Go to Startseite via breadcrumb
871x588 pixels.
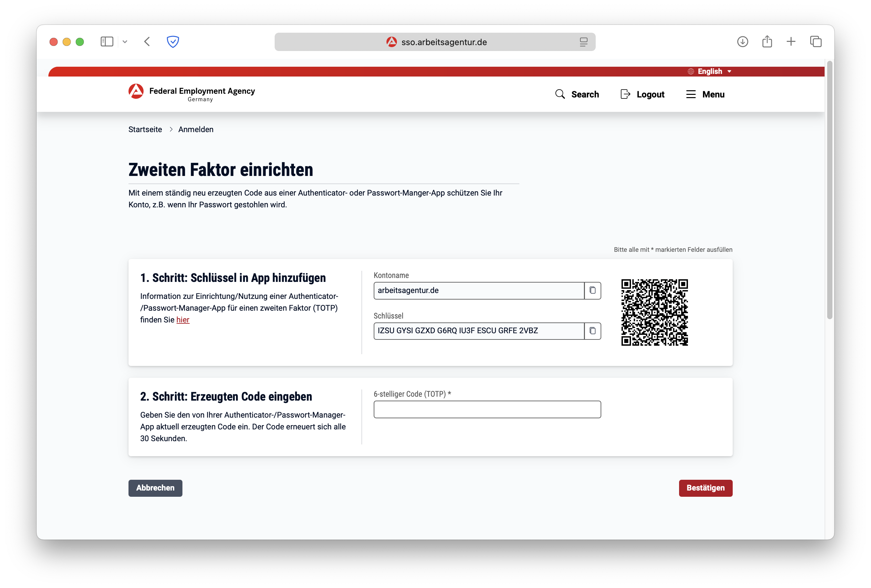[145, 129]
